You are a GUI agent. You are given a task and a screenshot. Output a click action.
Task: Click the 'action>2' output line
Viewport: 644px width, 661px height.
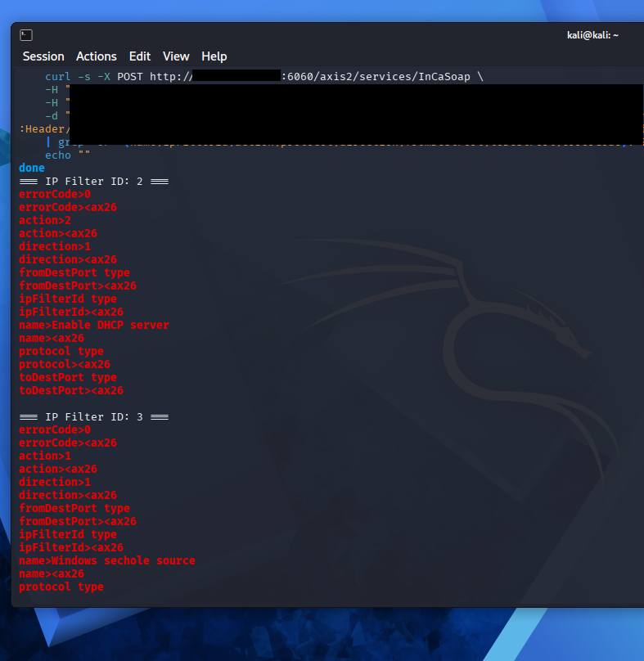(x=45, y=221)
